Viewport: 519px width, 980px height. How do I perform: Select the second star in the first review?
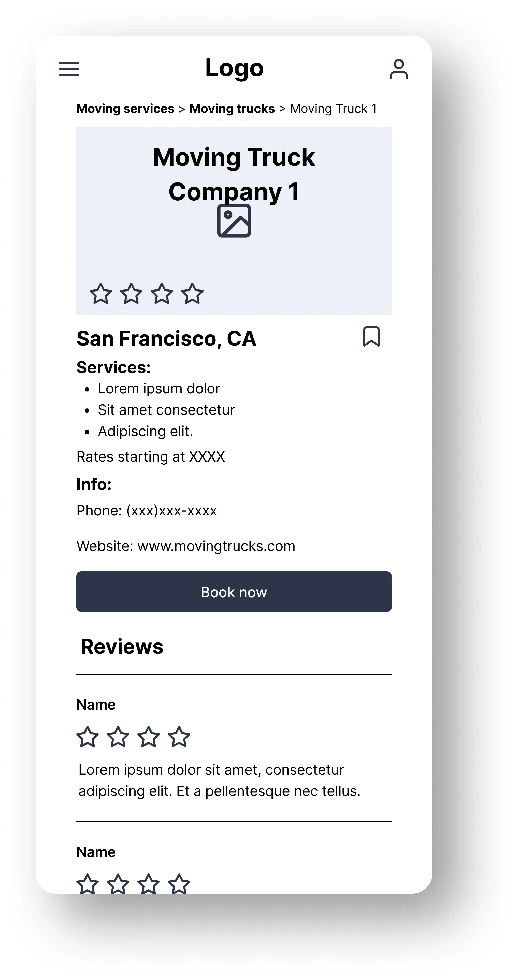coord(118,737)
